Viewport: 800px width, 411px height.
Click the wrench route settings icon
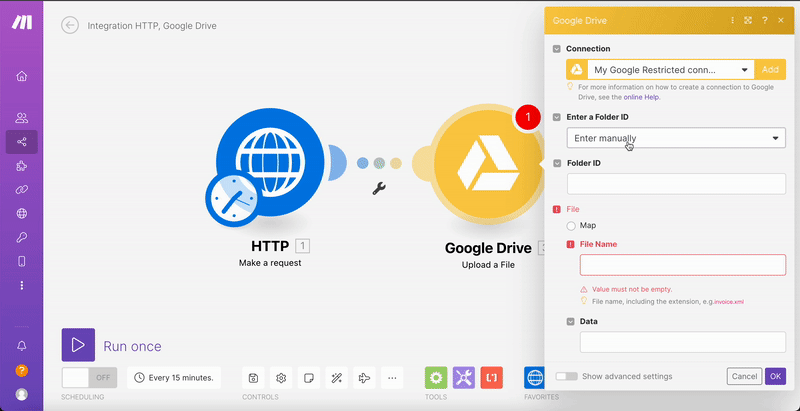pos(379,189)
